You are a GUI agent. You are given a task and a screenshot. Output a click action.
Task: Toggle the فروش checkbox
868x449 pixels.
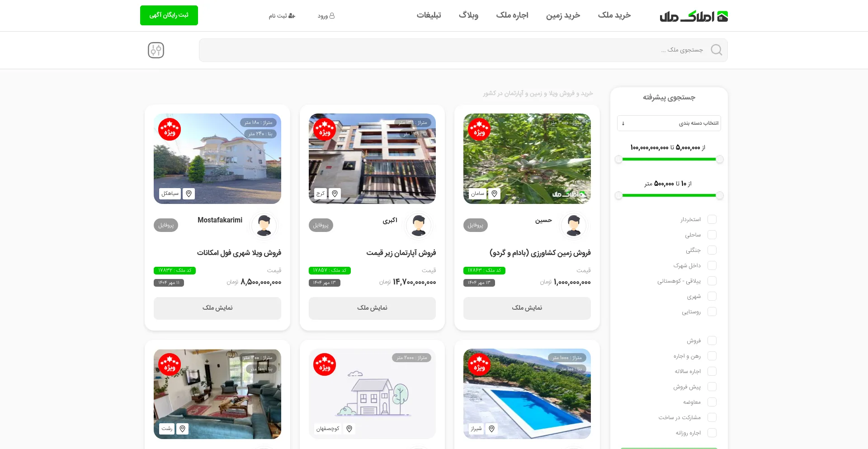coord(712,340)
